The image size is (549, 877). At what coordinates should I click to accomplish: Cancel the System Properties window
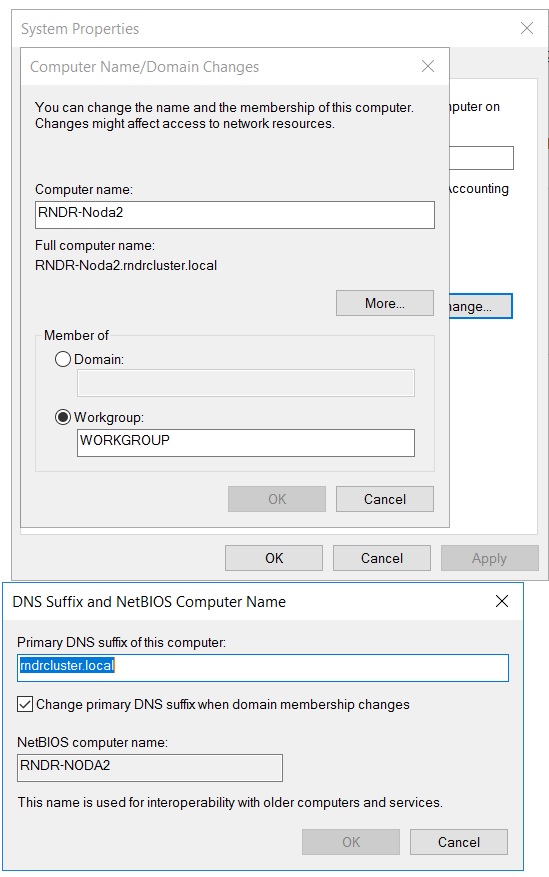(x=382, y=558)
